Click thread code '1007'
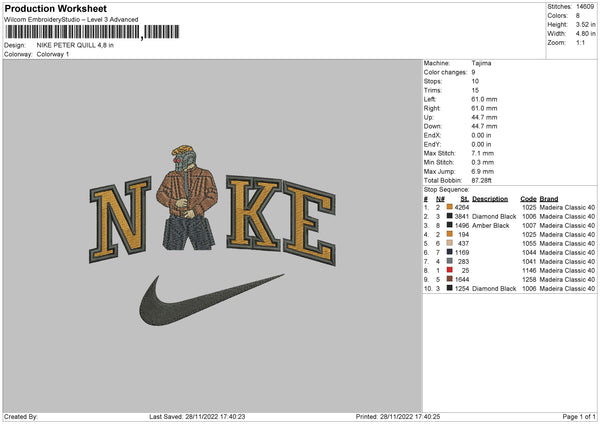The height and width of the screenshot is (424, 600). 529,225
